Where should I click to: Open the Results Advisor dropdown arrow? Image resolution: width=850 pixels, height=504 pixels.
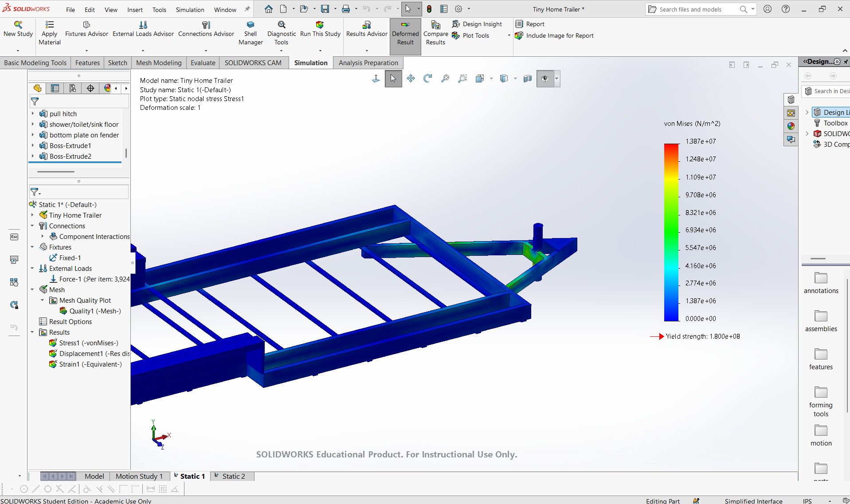(367, 51)
